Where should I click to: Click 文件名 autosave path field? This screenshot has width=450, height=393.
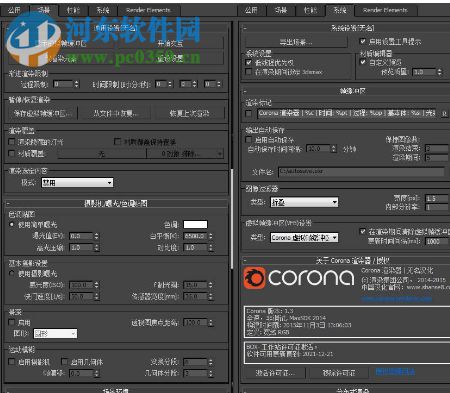[x=361, y=171]
